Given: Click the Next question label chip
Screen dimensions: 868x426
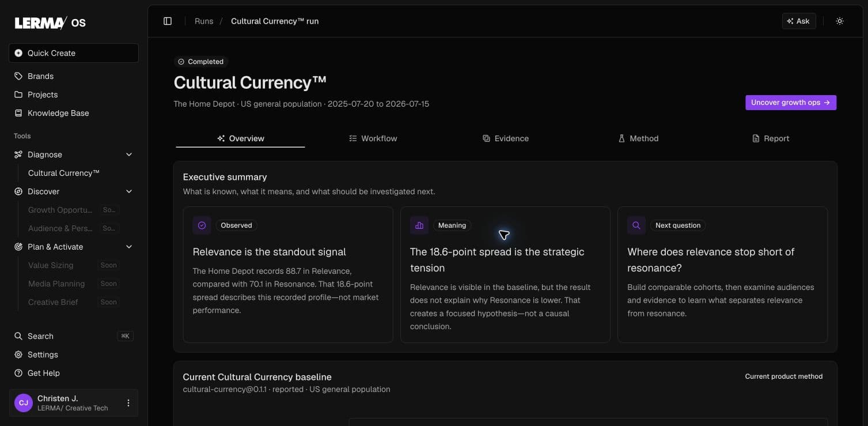Looking at the screenshot, I should (x=678, y=225).
